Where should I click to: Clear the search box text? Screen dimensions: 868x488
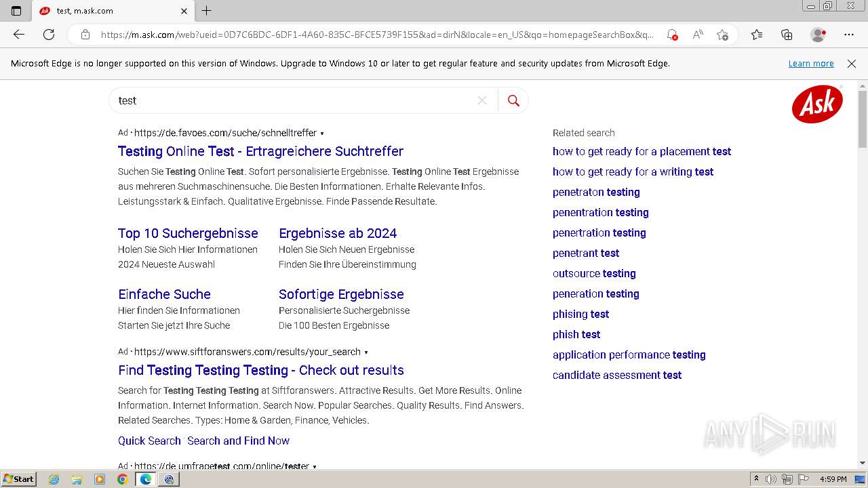coord(482,100)
